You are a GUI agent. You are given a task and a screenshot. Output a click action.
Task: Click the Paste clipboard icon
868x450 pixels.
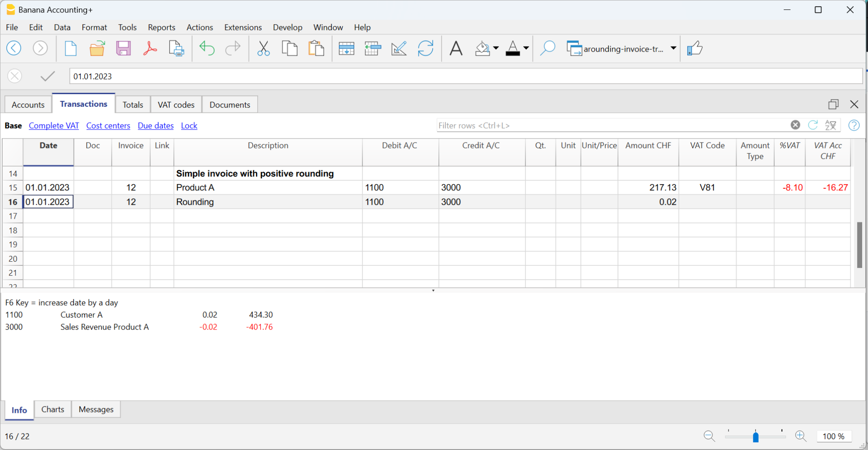click(x=317, y=48)
